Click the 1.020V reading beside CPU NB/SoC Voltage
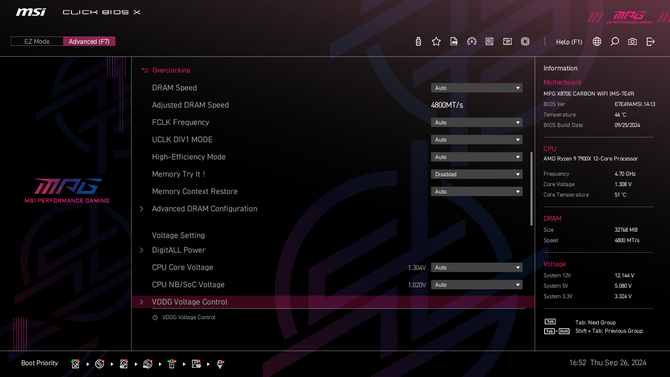 pyautogui.click(x=417, y=285)
